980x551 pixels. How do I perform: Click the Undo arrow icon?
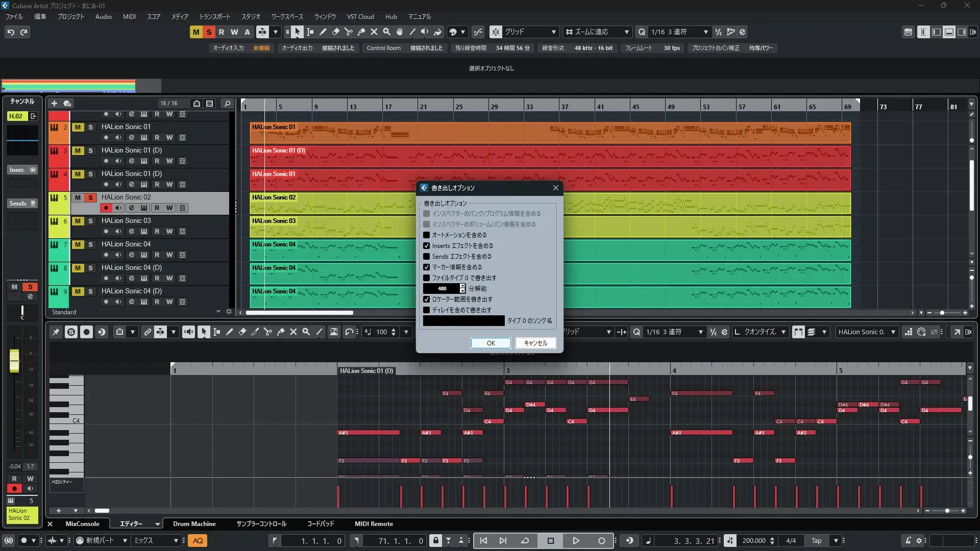click(11, 32)
